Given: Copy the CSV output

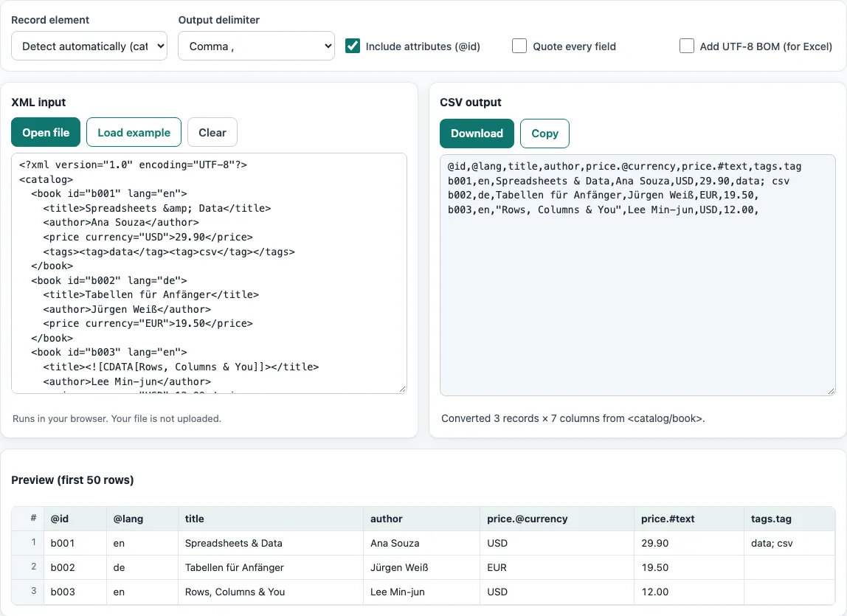Looking at the screenshot, I should (544, 134).
